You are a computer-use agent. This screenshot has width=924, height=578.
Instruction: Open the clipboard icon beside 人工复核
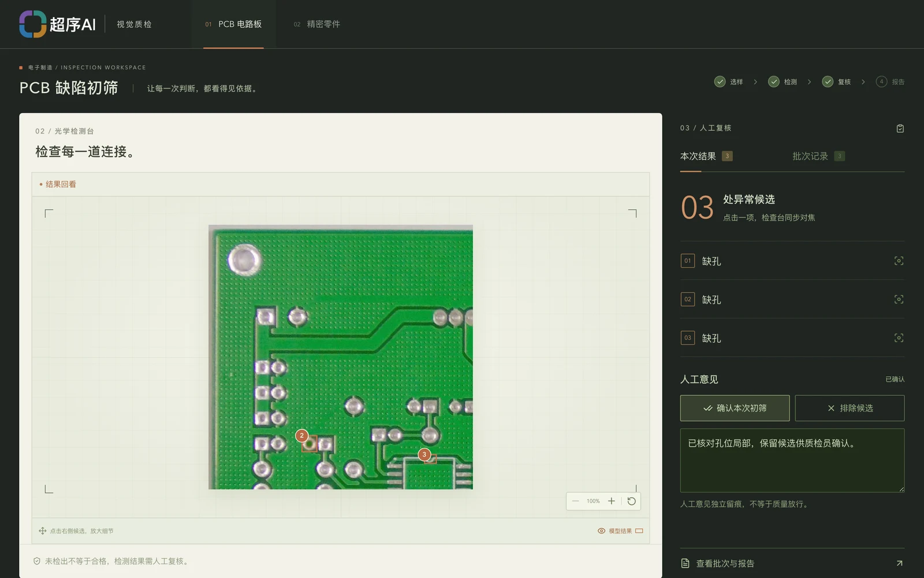(x=900, y=128)
